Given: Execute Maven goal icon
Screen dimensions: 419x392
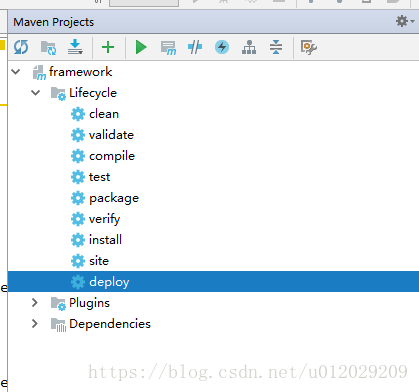Looking at the screenshot, I should coord(168,48).
